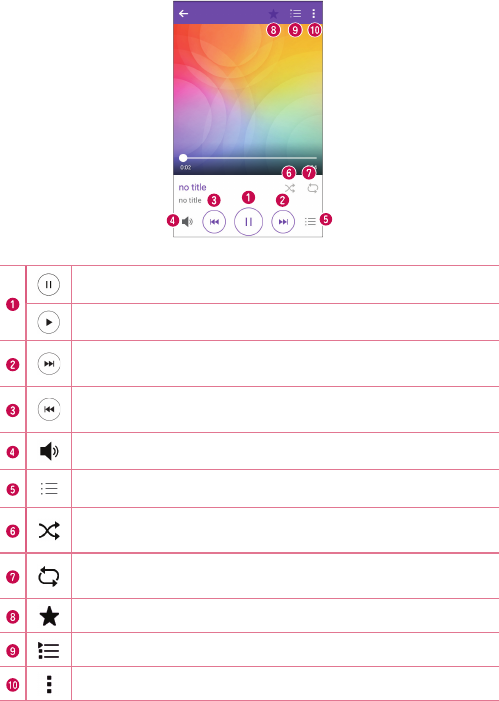The width and height of the screenshot is (499, 701).
Task: Toggle repeat mode in the player
Action: pos(313,188)
